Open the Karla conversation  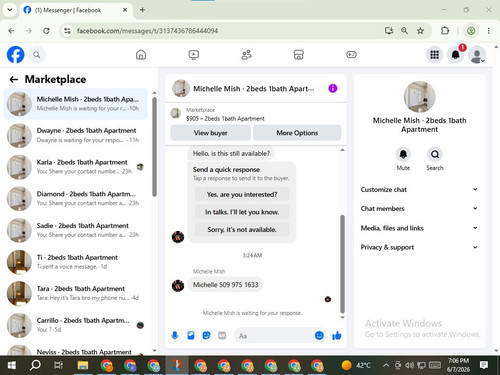tap(75, 167)
